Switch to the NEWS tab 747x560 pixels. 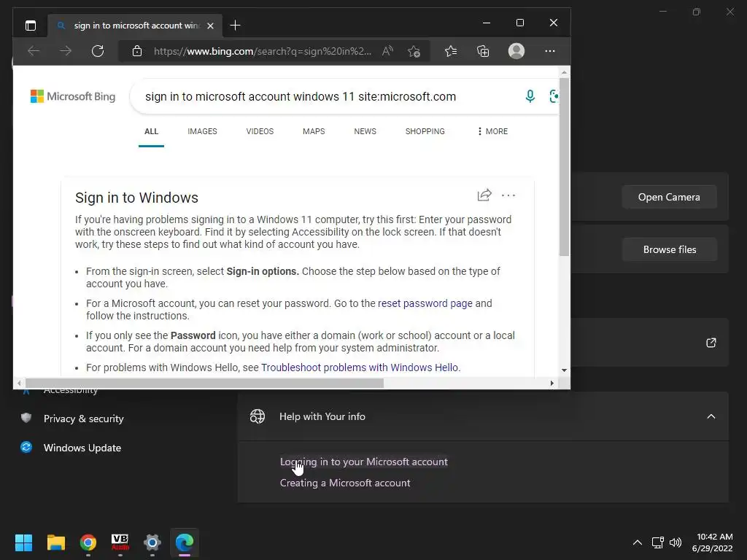pos(365,131)
